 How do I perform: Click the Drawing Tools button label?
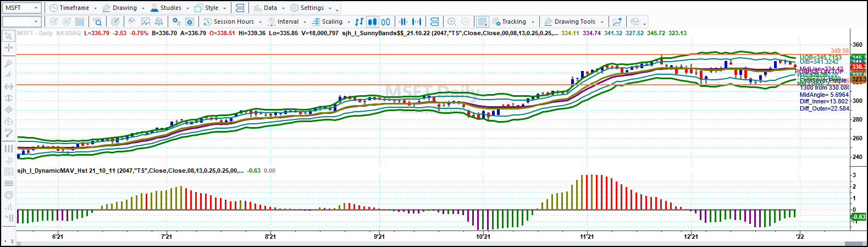pyautogui.click(x=574, y=21)
